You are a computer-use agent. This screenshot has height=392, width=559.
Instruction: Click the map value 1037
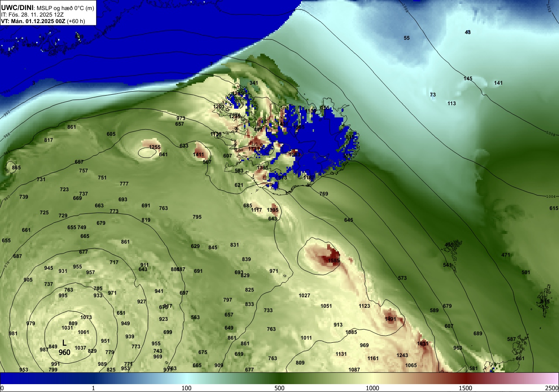point(80,348)
